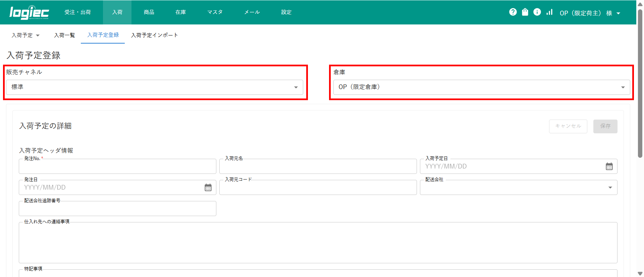Viewport: 644px width, 277px height.
Task: Open calendar picker for 発注日
Action: (208, 188)
